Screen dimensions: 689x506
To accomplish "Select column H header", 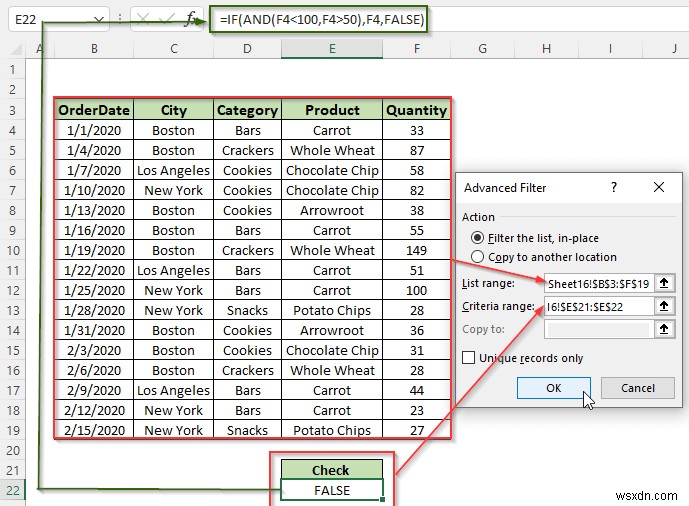I will pos(546,49).
